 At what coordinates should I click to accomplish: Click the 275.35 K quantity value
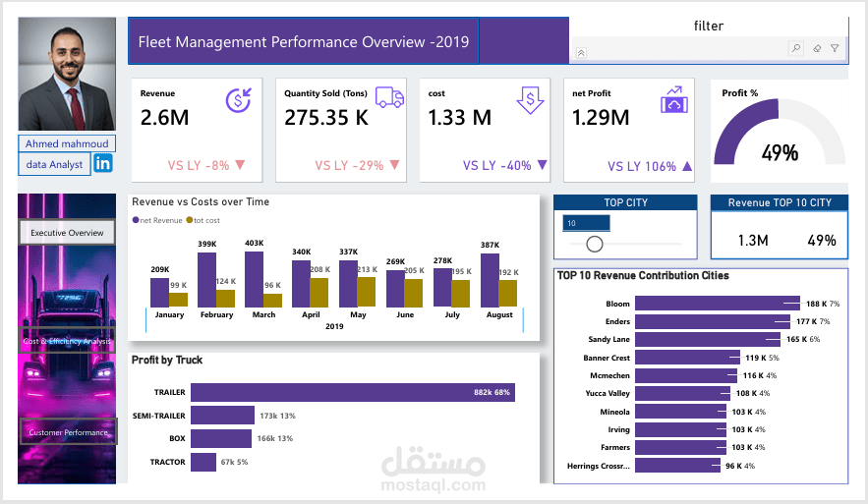pyautogui.click(x=326, y=117)
